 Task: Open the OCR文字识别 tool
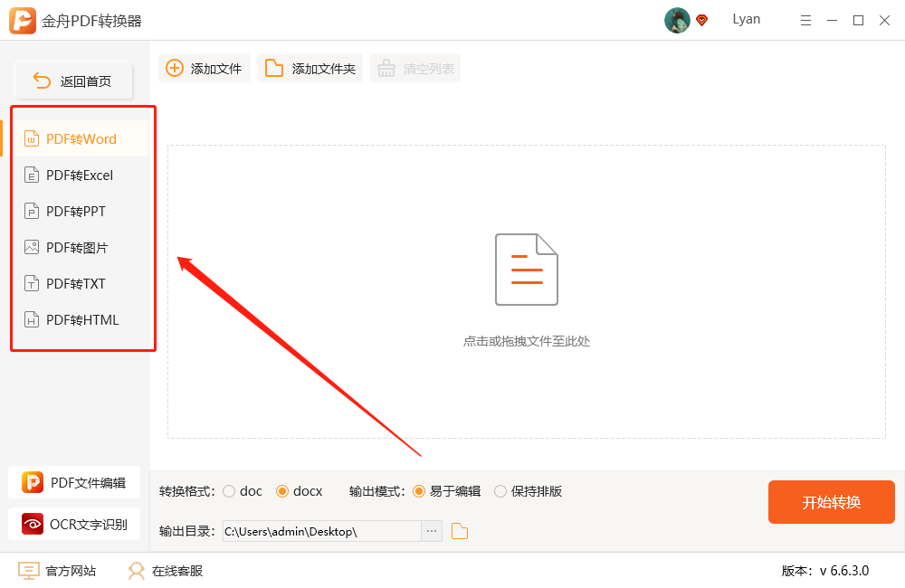click(74, 524)
